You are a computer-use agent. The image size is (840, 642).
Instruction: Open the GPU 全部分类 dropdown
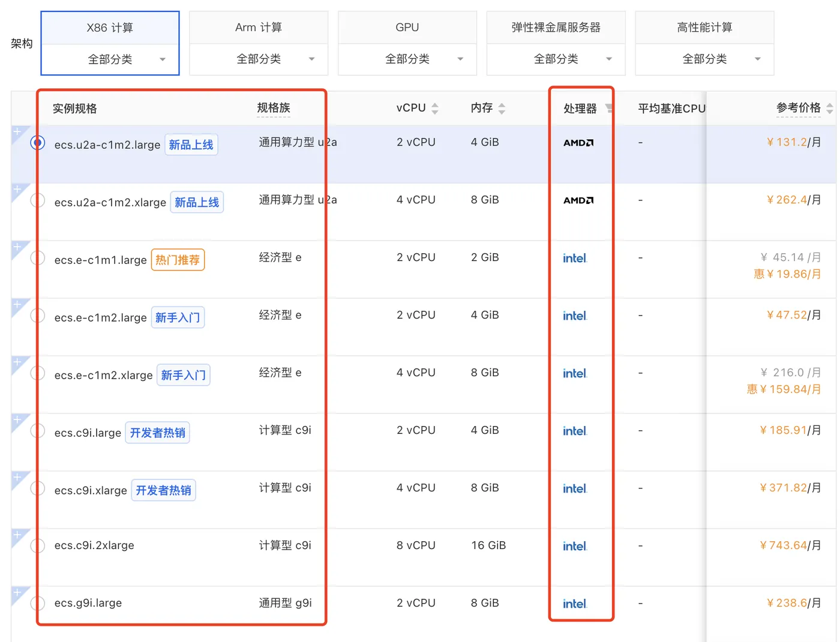[407, 59]
